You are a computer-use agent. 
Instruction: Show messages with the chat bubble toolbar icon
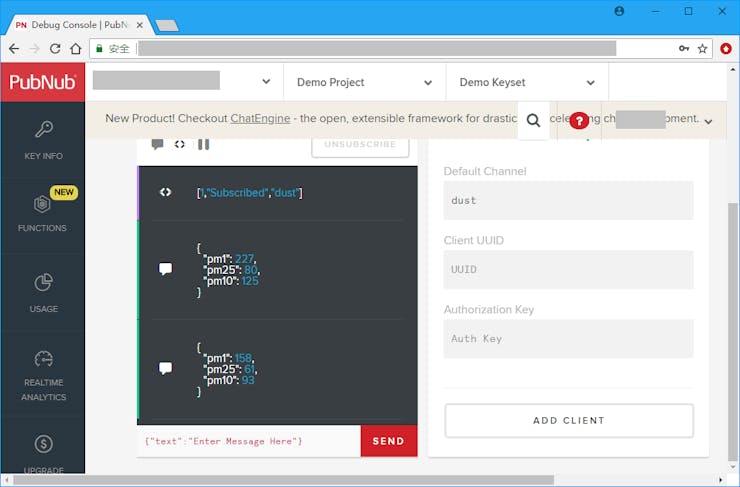point(158,144)
